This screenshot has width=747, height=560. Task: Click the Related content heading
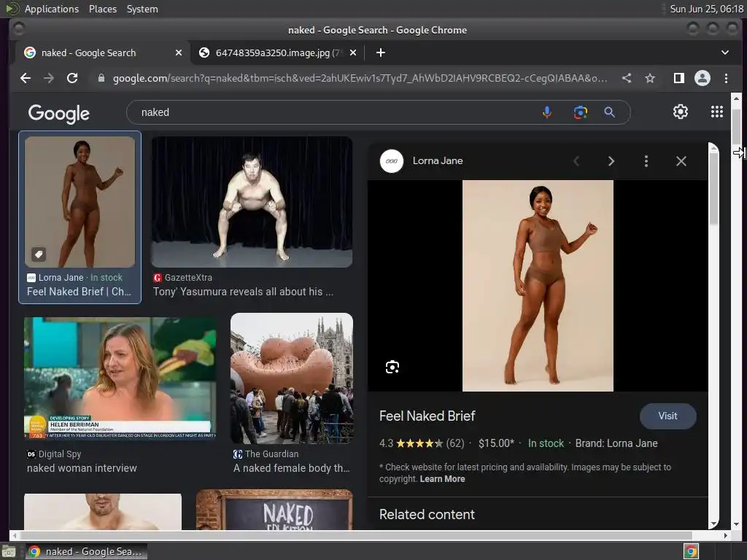point(427,514)
